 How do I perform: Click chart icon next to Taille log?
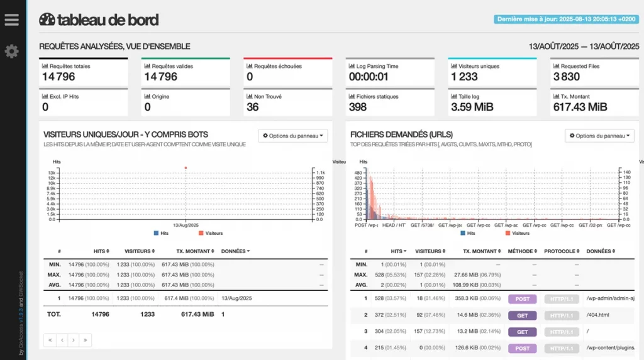click(x=453, y=97)
